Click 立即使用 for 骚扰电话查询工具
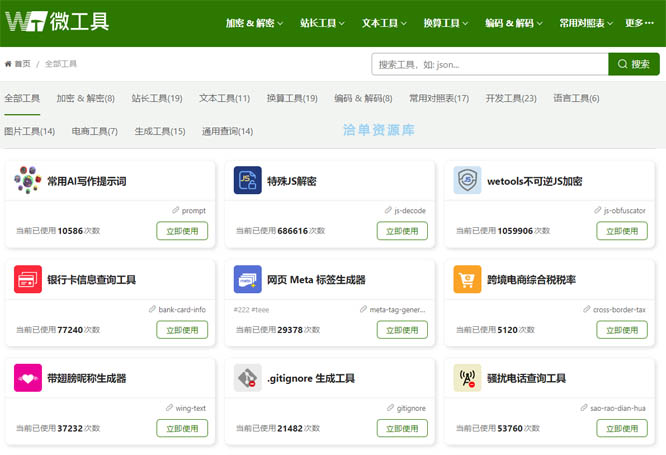666x455 pixels. [622, 428]
